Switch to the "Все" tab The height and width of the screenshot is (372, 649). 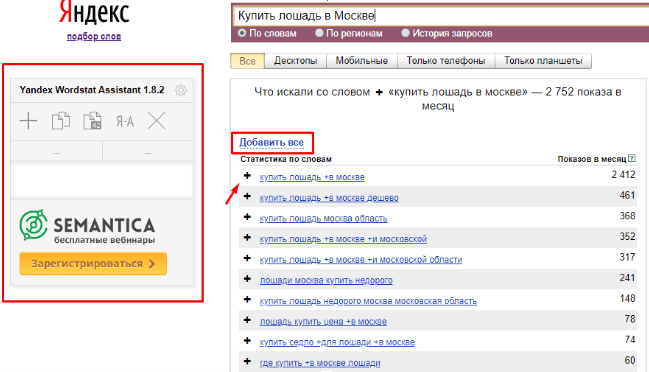tap(248, 61)
